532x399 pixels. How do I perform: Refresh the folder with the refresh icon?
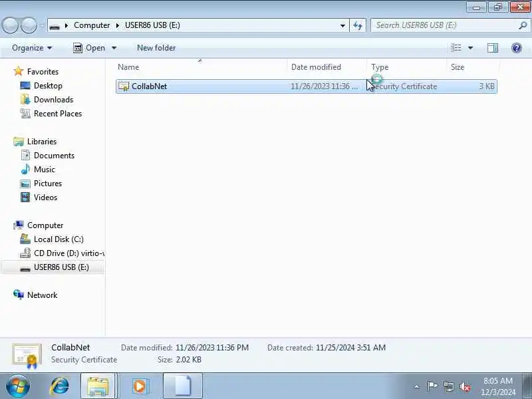pyautogui.click(x=358, y=25)
